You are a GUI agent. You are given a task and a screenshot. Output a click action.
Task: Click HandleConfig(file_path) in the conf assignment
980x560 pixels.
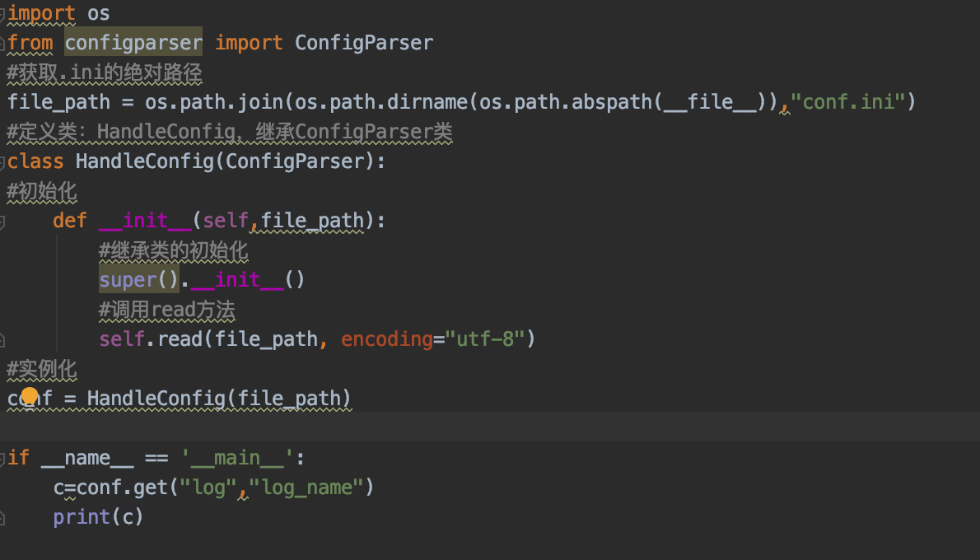pos(219,399)
